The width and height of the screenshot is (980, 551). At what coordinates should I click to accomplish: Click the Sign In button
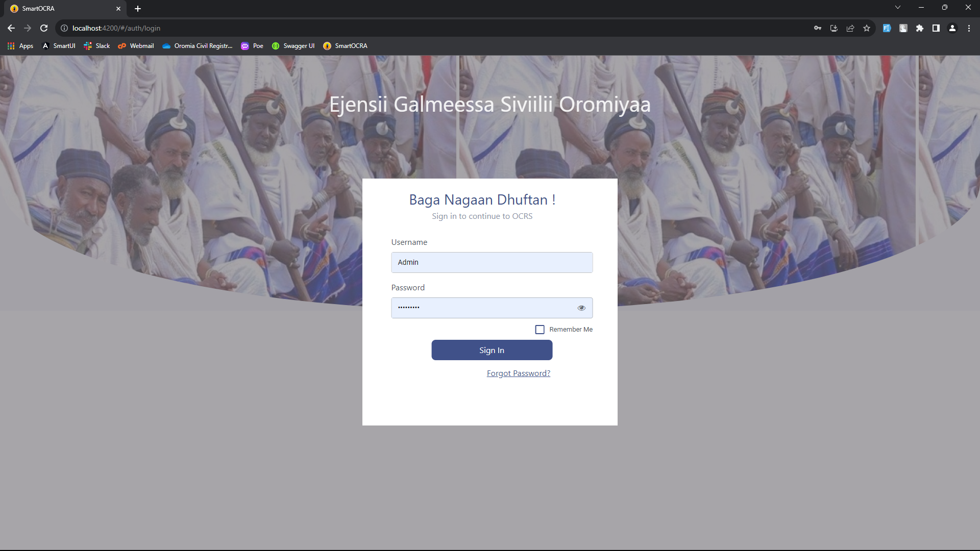(x=492, y=350)
